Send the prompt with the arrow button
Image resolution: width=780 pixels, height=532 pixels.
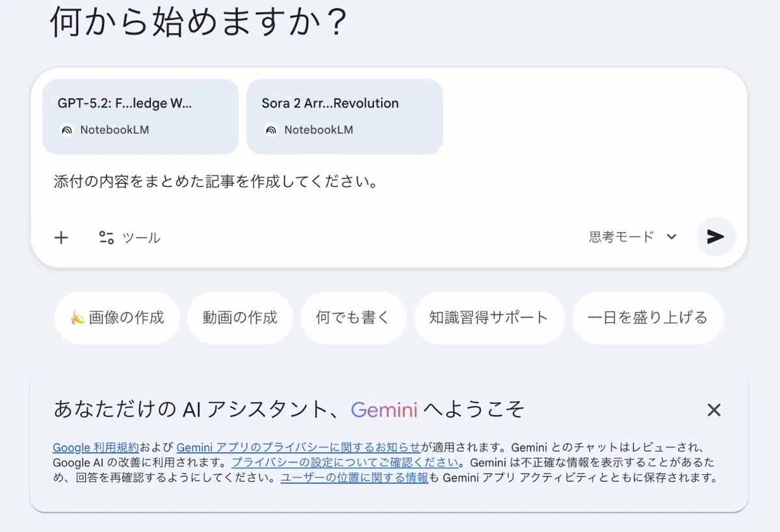click(716, 236)
